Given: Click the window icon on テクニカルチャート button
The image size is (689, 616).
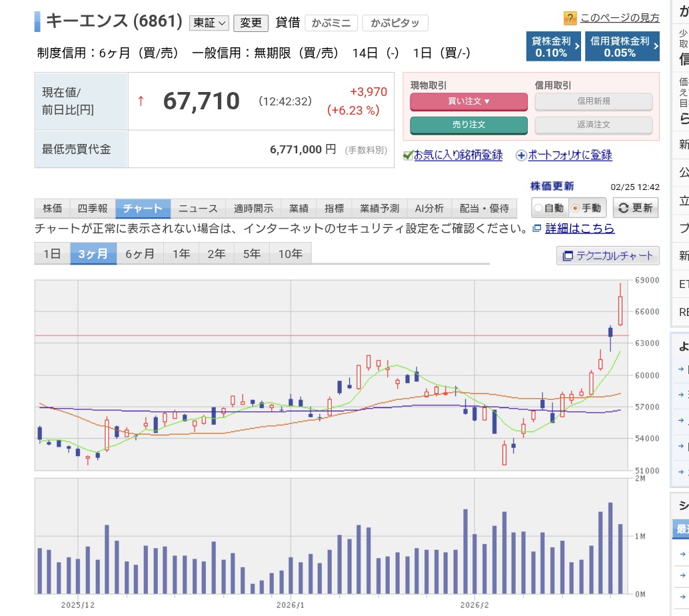Looking at the screenshot, I should pos(568,256).
